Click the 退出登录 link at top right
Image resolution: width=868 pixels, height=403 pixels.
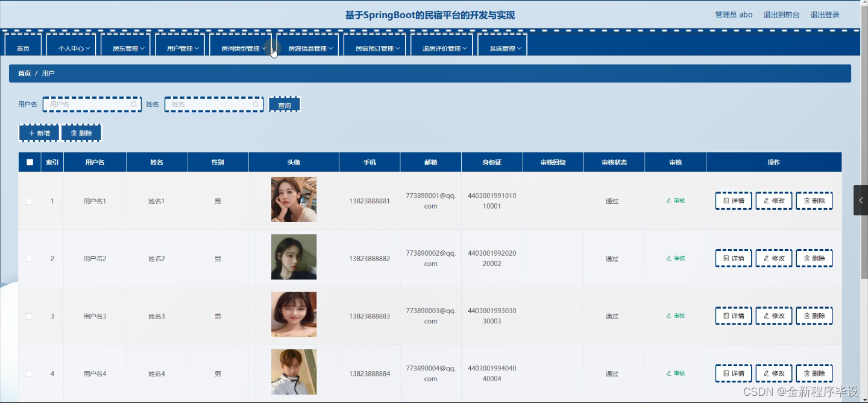click(x=825, y=14)
